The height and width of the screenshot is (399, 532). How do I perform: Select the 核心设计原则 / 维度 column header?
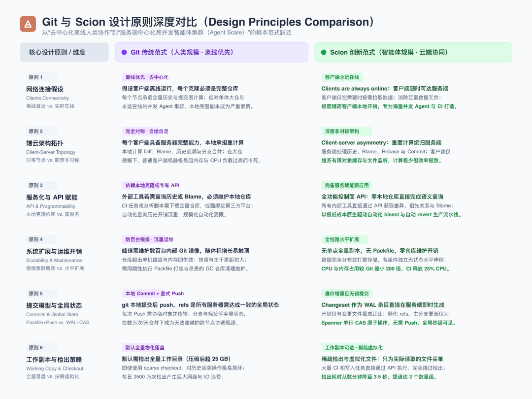tap(64, 52)
